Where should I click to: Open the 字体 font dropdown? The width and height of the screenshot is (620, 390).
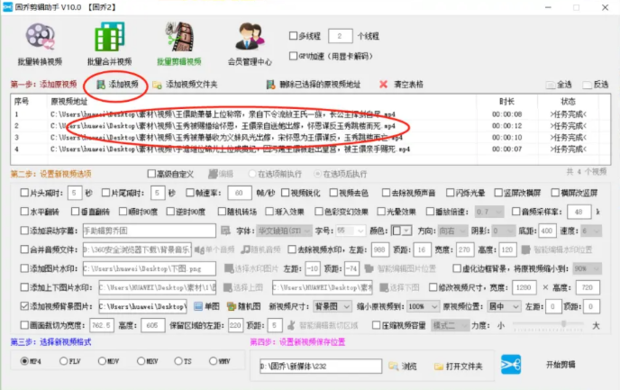284,231
